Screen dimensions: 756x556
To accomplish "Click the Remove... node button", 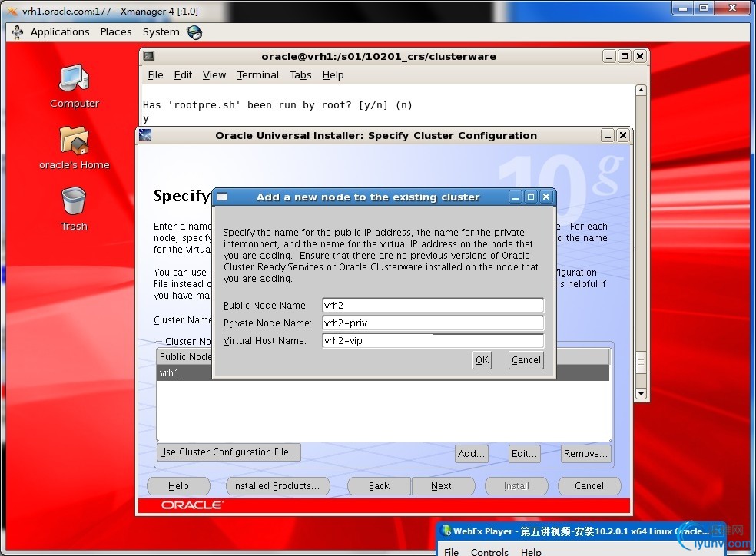I will (585, 453).
